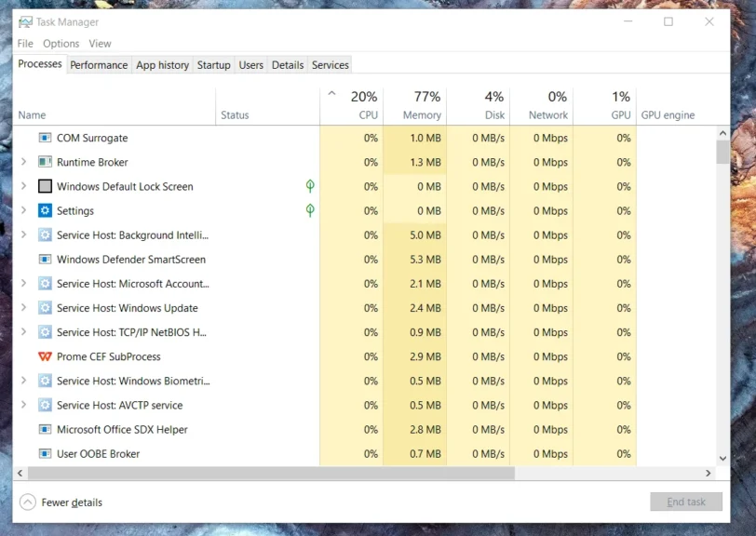The height and width of the screenshot is (536, 756).
Task: Expand Service Host: Windows Biometri... group
Action: click(x=23, y=381)
